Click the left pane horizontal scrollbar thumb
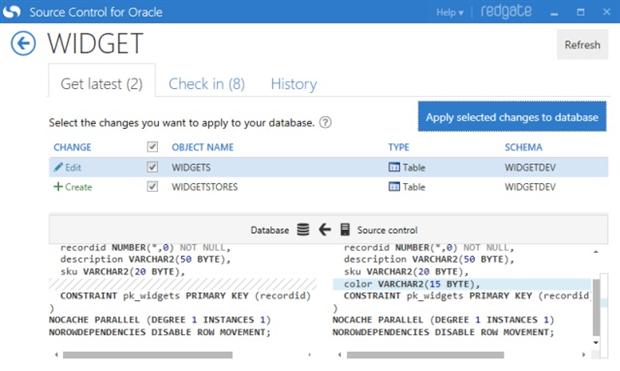The height and width of the screenshot is (371, 620). click(147, 355)
